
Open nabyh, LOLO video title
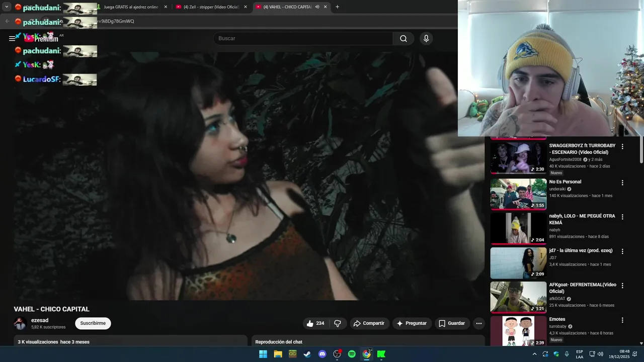[x=582, y=219]
